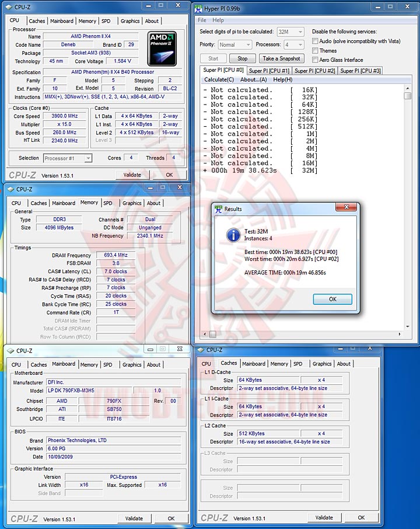The height and width of the screenshot is (529, 420).
Task: Open Graphics tab in top CPU-Z window
Action: [129, 21]
